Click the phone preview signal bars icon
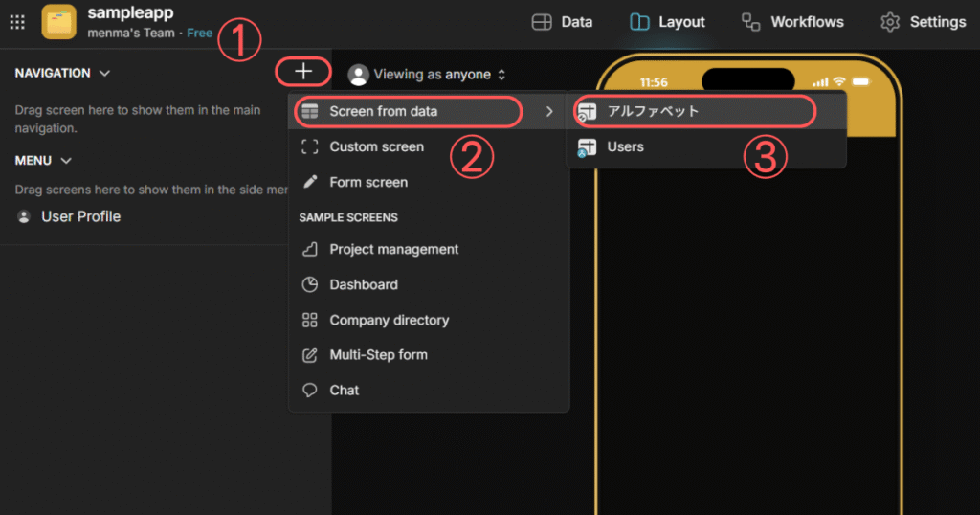980x515 pixels. click(x=820, y=82)
